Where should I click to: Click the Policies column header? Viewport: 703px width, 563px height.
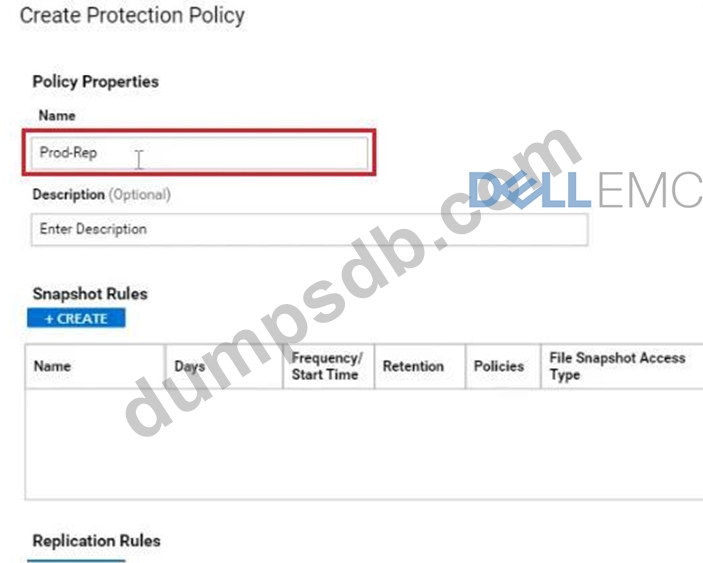point(499,366)
